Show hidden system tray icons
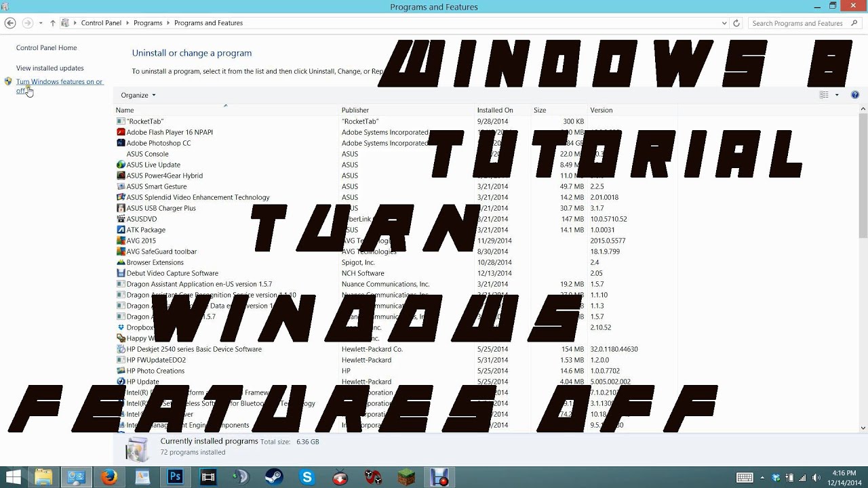 click(763, 478)
